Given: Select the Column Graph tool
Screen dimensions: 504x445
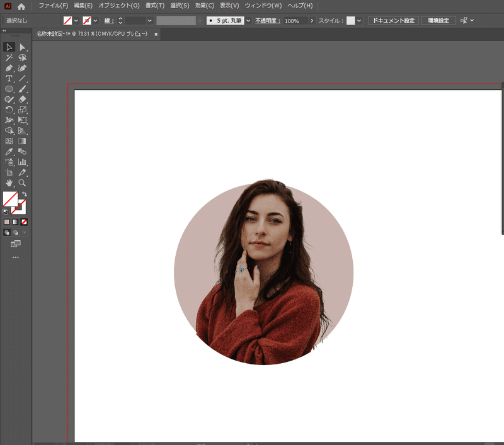Looking at the screenshot, I should (x=22, y=162).
